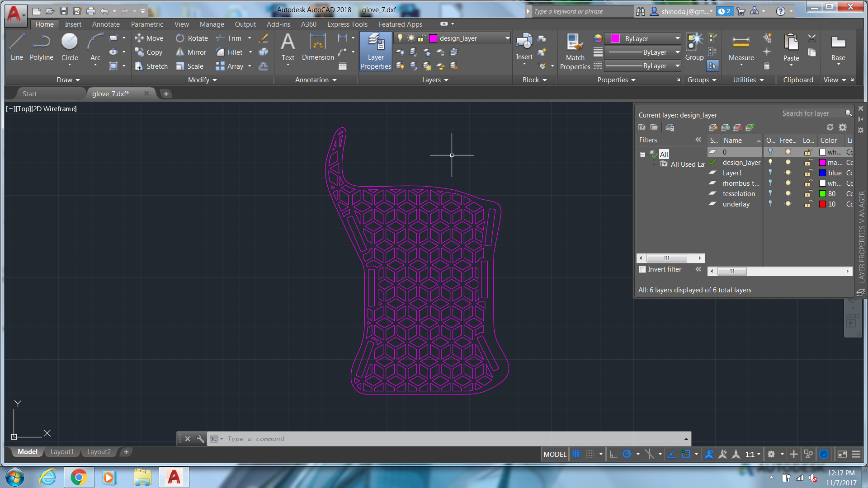Open the ByLayer color dropdown
This screenshot has height=488, width=868.
[x=642, y=38]
